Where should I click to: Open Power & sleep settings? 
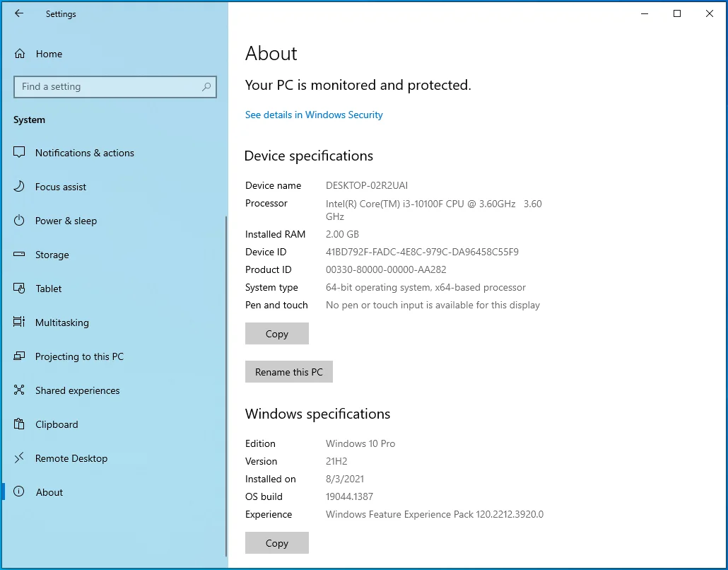(x=114, y=221)
